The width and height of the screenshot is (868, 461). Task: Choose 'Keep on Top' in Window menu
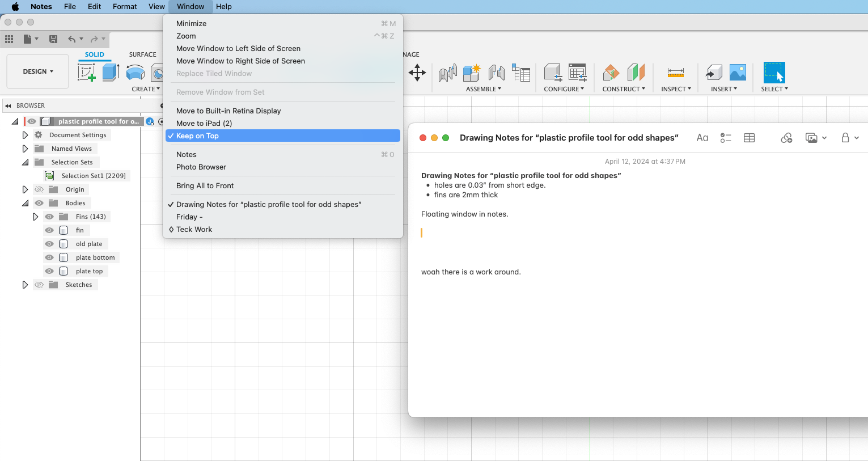(283, 136)
